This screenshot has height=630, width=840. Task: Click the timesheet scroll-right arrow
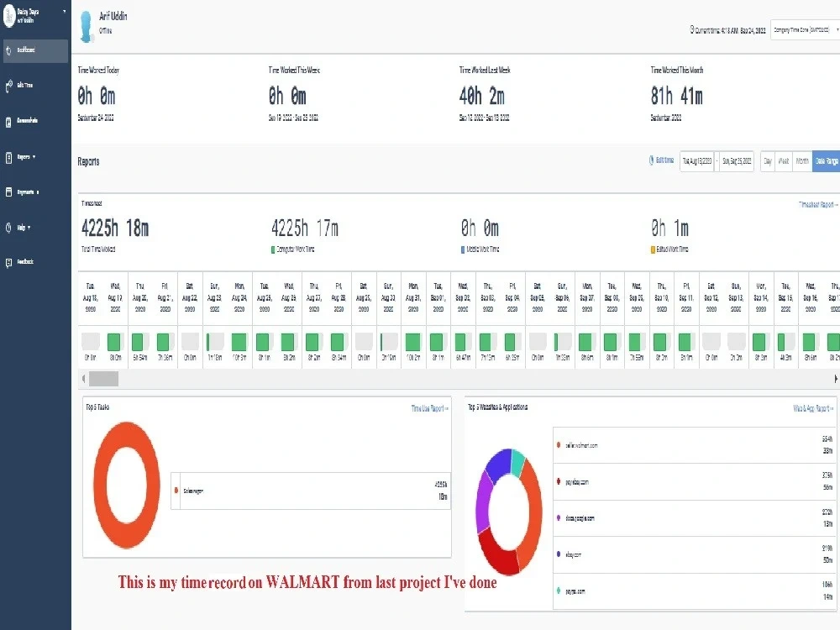(x=836, y=379)
